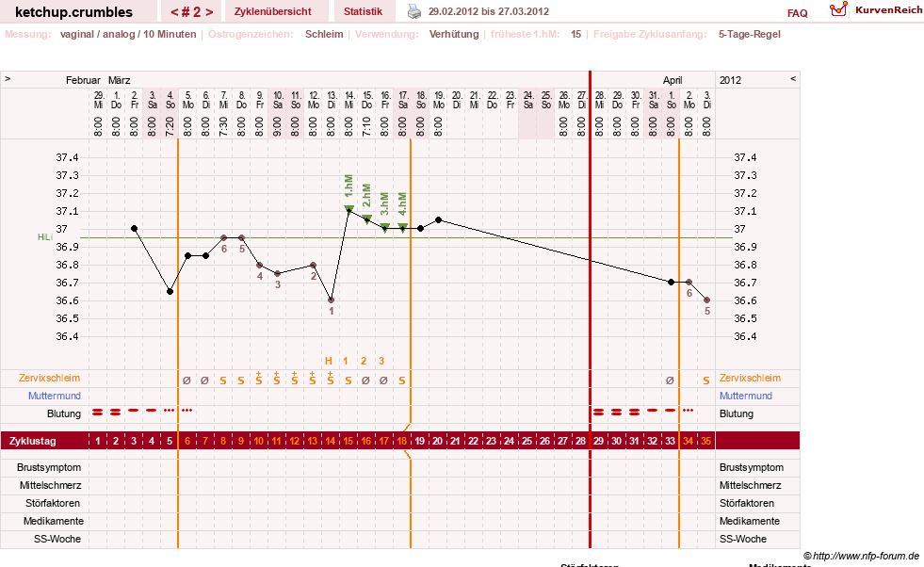
Task: Click the date range 29.02.2012 bis 27.03.2012
Action: point(489,11)
